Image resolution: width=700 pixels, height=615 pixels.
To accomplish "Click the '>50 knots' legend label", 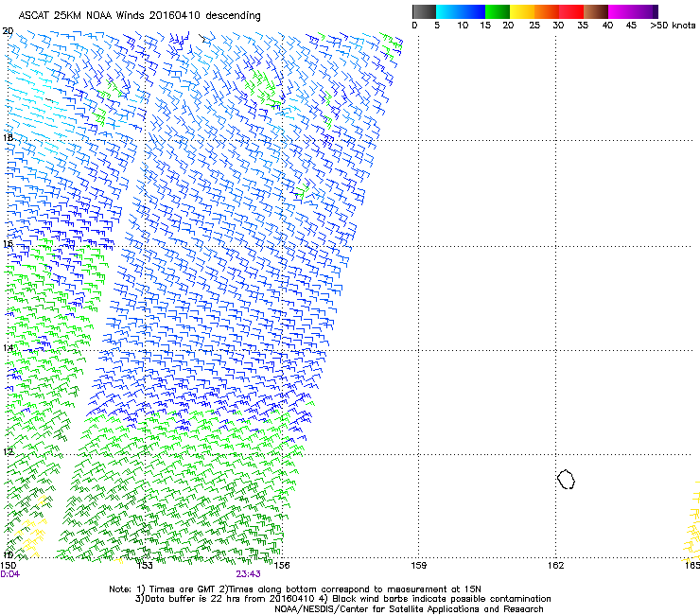I will pos(673,26).
